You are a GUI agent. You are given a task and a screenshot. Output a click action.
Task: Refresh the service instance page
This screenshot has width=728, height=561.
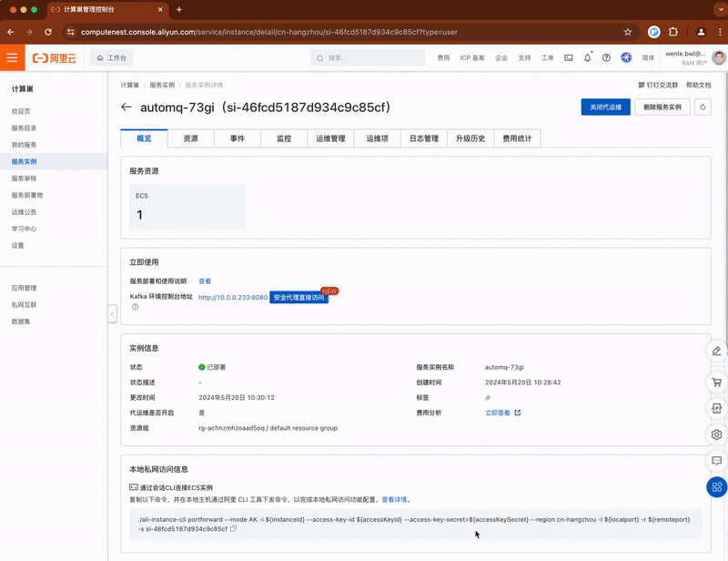703,107
